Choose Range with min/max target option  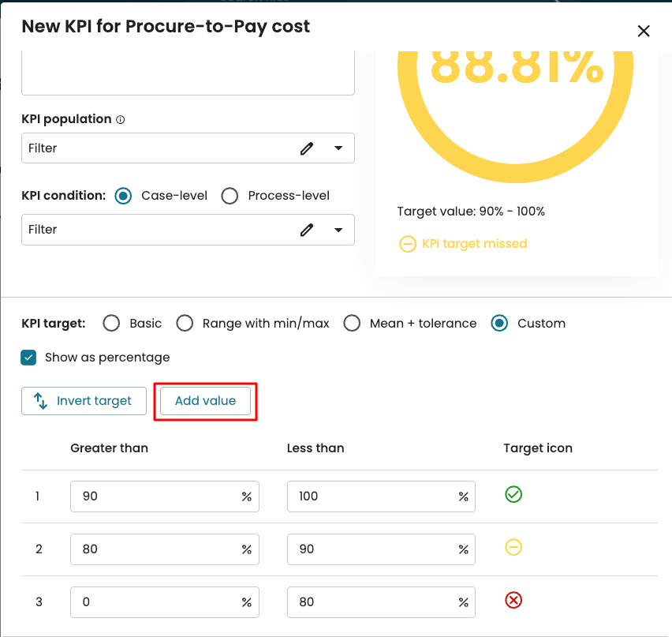tap(185, 324)
